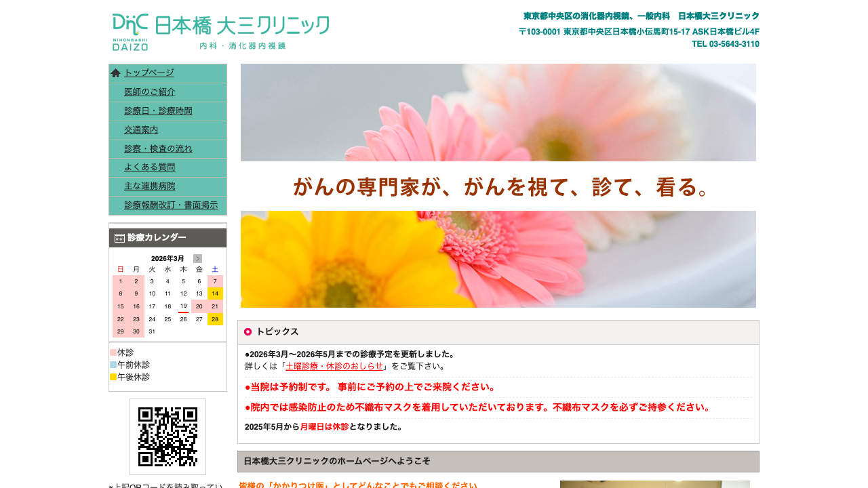
Task: Click 月曜日は休診 notice text
Action: pos(324,426)
